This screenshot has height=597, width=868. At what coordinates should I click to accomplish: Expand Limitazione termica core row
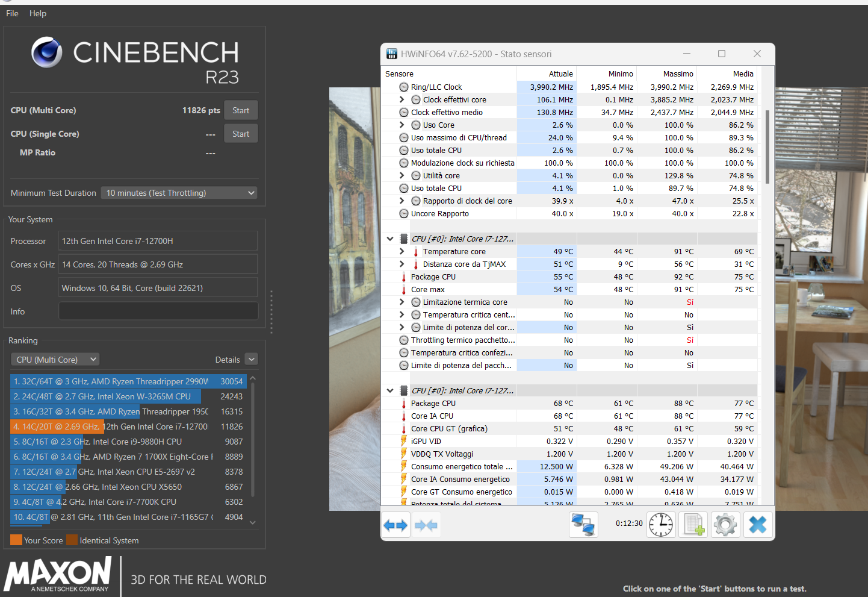pos(402,302)
